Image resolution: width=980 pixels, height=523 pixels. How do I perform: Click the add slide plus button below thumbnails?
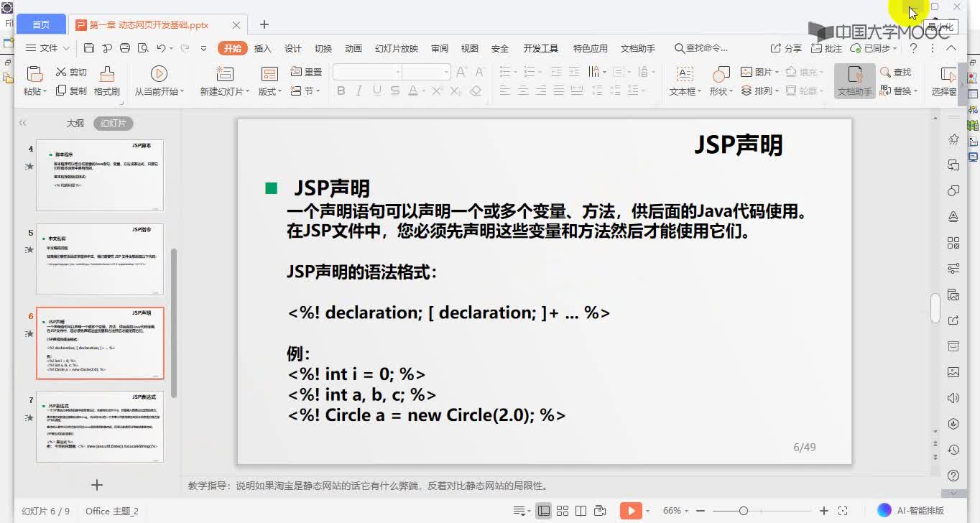(97, 486)
